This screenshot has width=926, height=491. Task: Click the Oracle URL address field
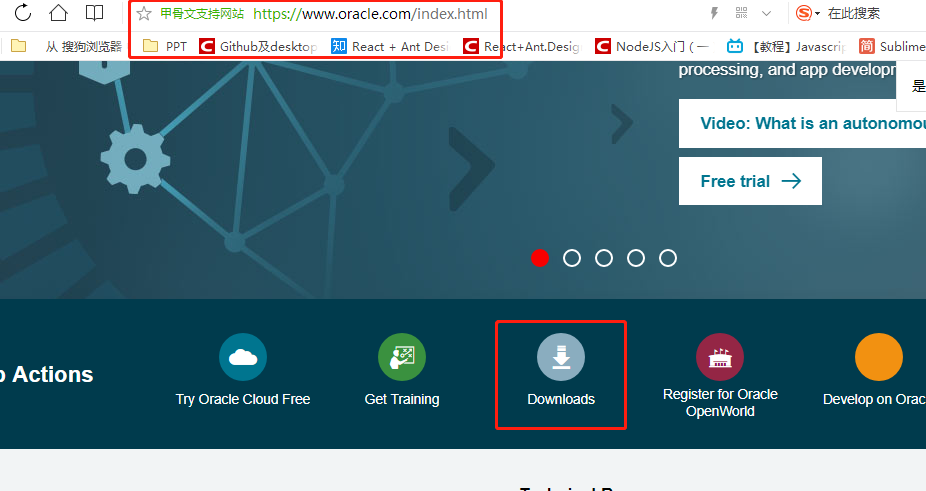(371, 14)
